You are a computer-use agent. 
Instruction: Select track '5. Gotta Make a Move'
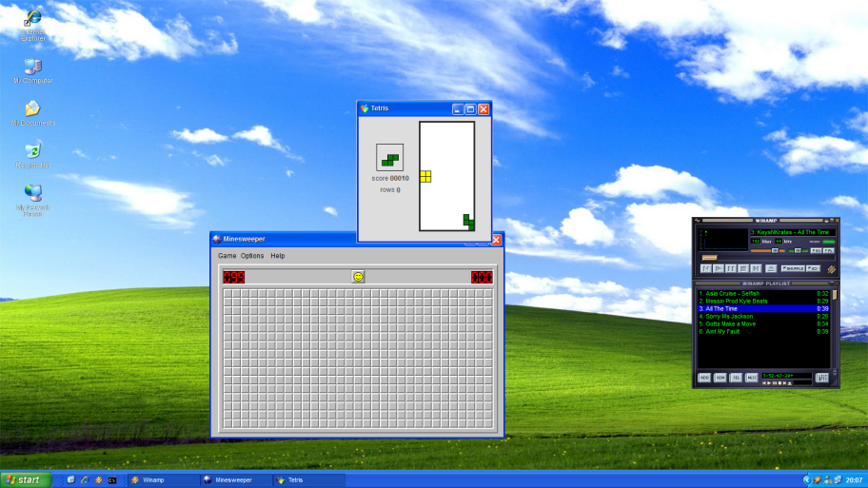coord(764,323)
